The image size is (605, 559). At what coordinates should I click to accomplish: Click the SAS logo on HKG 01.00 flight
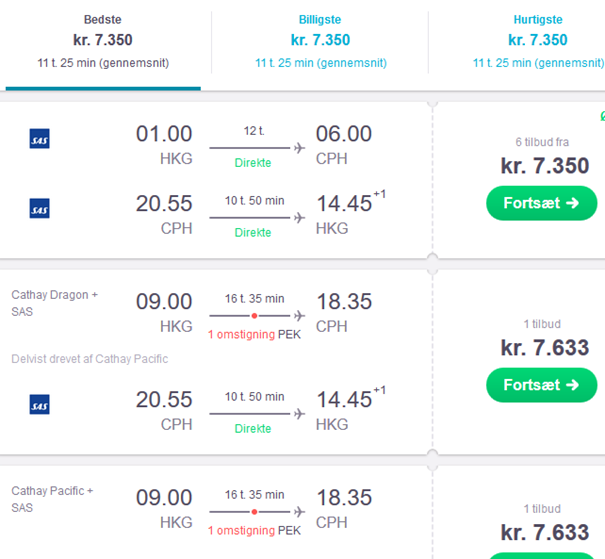tap(39, 138)
